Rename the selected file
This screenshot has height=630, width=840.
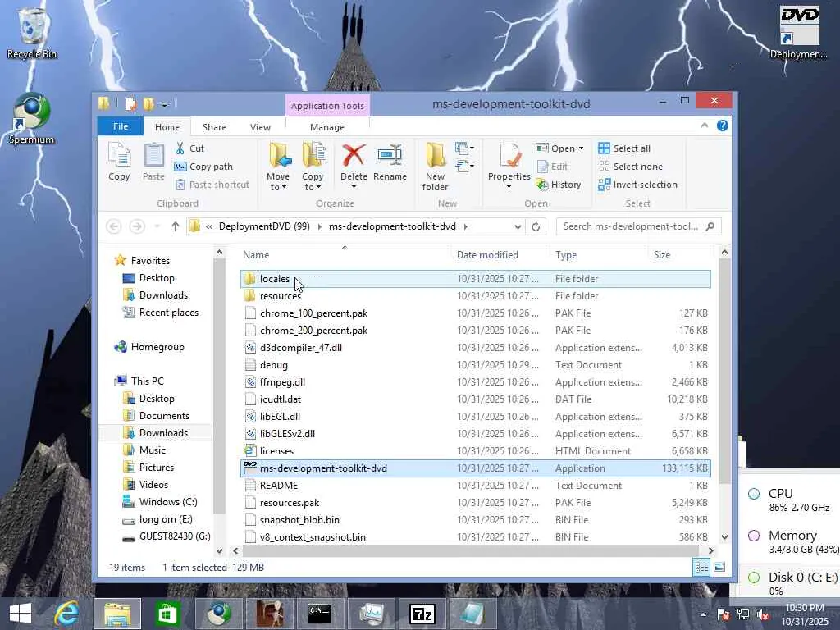[390, 162]
